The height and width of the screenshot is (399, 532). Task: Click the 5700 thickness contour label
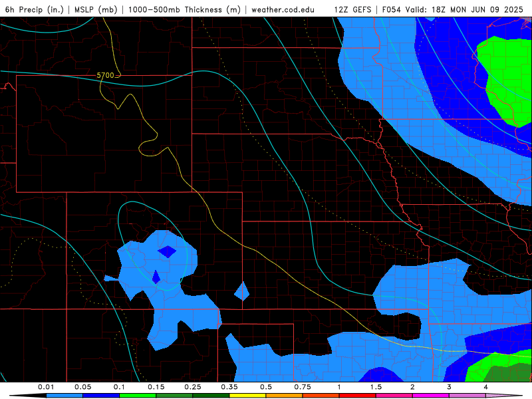[x=106, y=75]
